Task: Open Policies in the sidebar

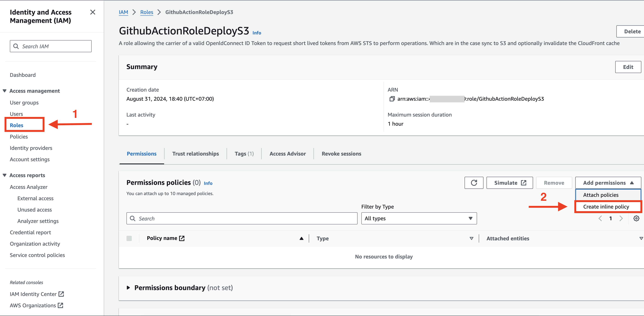Action: [x=19, y=137]
